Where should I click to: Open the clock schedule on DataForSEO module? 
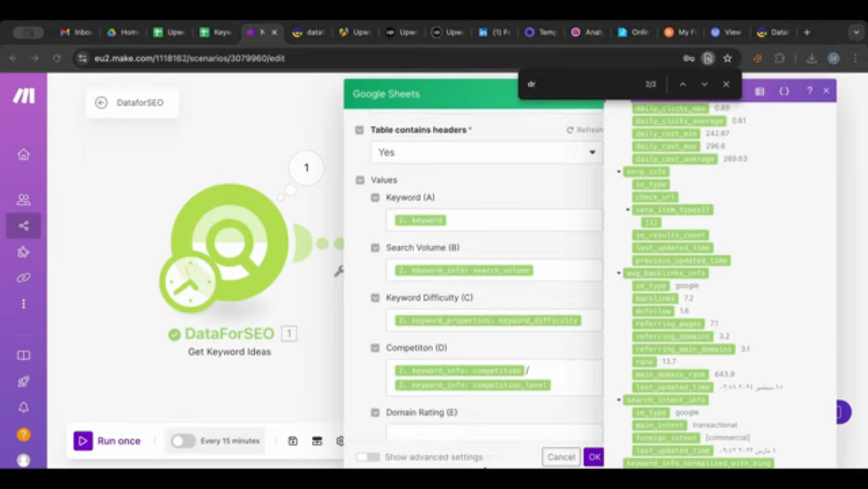click(x=189, y=282)
